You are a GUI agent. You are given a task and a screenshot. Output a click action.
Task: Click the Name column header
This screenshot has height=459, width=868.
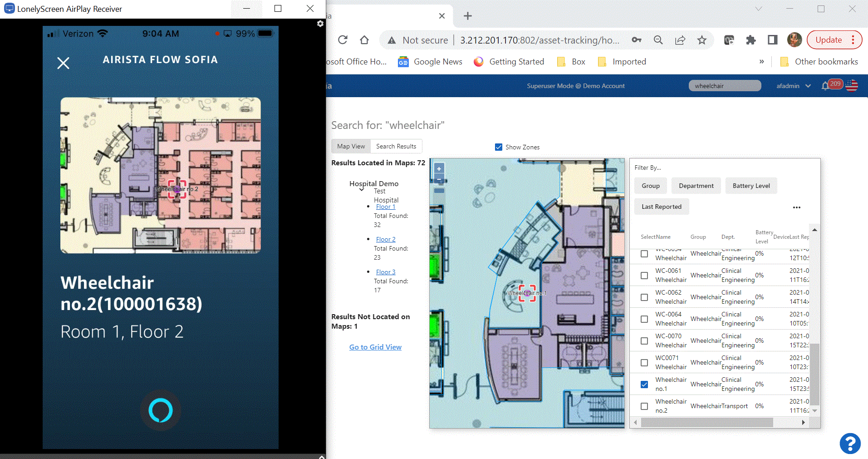[x=663, y=237]
